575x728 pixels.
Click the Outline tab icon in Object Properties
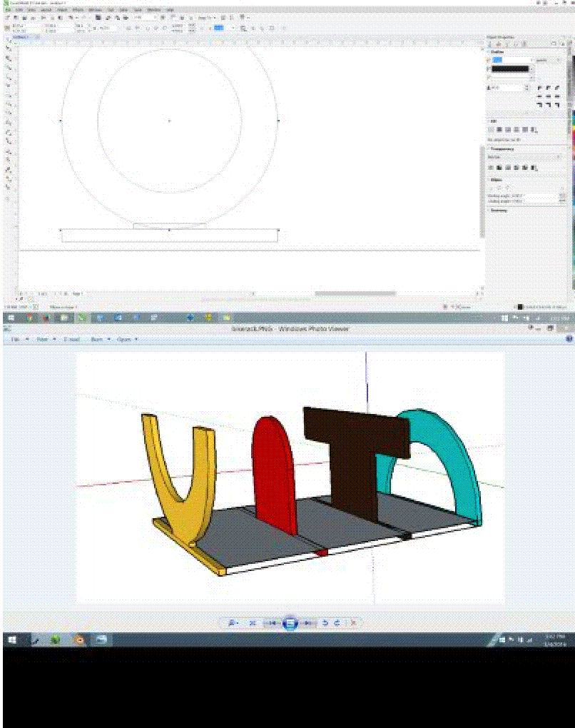(x=490, y=44)
